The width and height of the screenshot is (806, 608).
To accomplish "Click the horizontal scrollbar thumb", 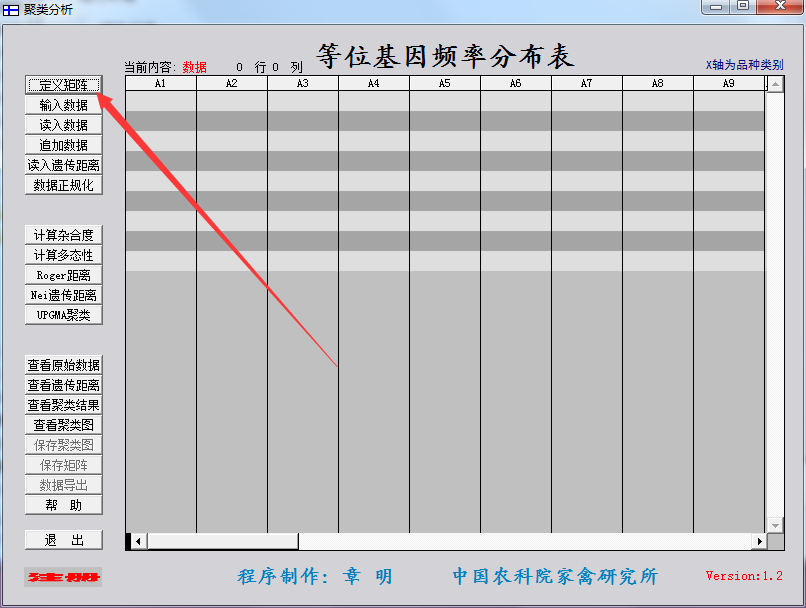I will (223, 541).
